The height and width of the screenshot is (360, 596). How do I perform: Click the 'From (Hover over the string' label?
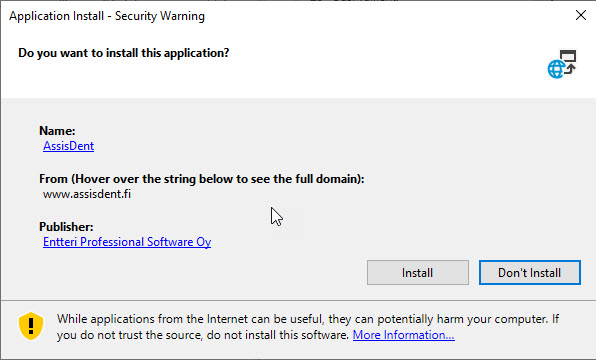click(x=201, y=179)
